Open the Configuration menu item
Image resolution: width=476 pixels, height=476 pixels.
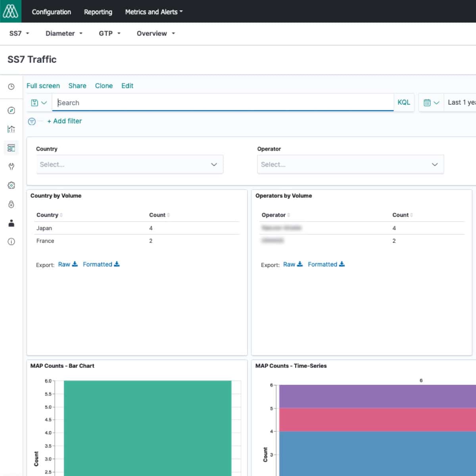click(x=51, y=12)
